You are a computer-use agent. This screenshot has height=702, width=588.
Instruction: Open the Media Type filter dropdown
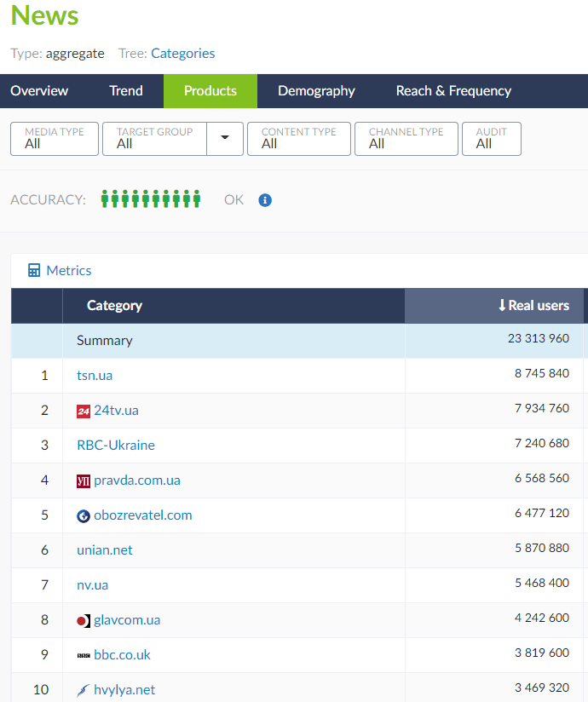coord(54,139)
